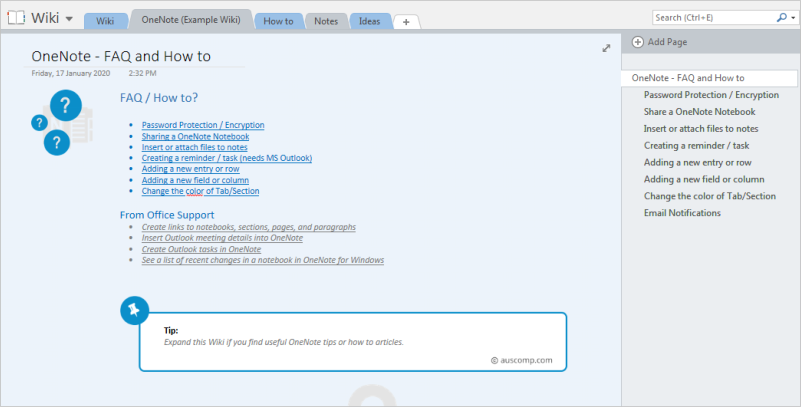Open subpage Insert or attach files to notes

point(701,129)
